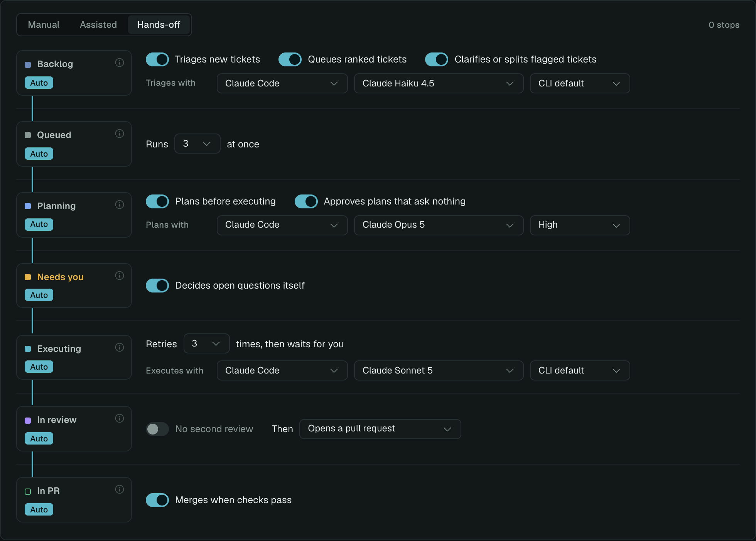Click the Auto badge under Executing
756x541 pixels.
(x=39, y=367)
